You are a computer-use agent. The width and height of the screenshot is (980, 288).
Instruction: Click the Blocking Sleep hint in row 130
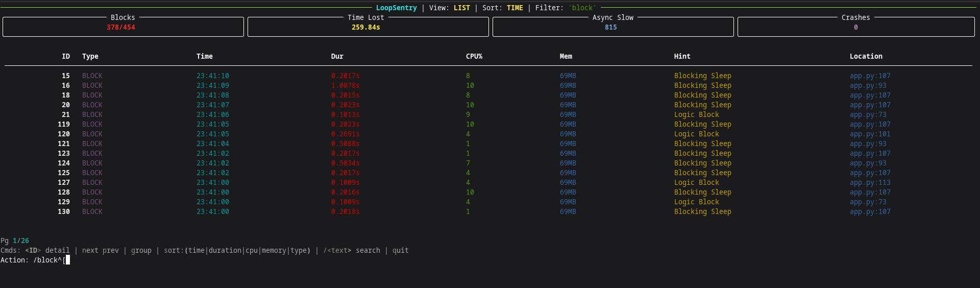(703, 212)
